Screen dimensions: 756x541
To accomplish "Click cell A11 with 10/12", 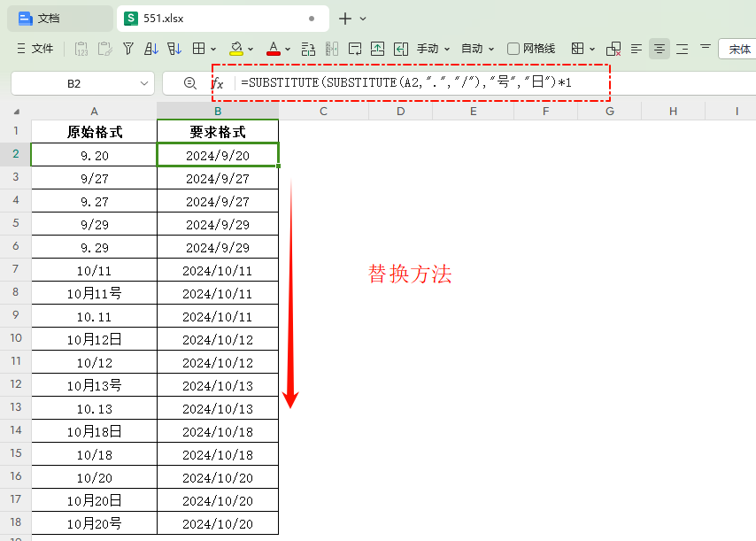I will tap(94, 362).
